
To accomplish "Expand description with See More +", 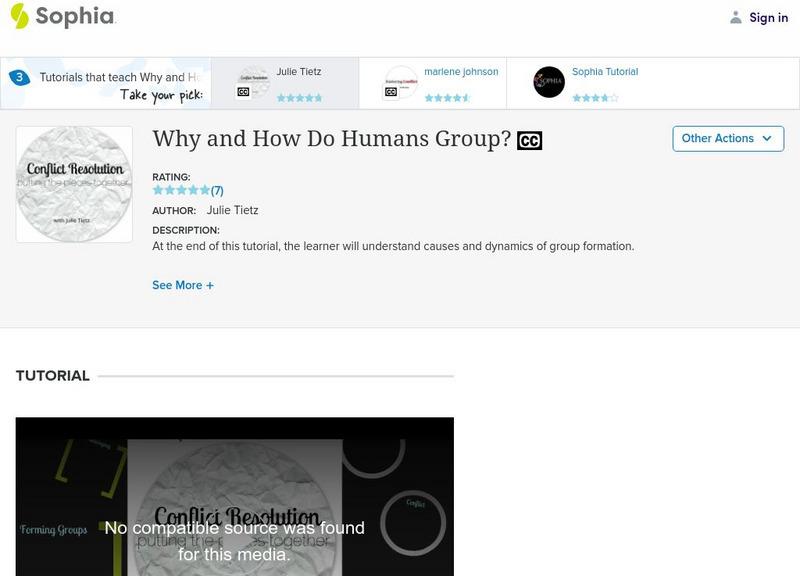I will pyautogui.click(x=183, y=285).
